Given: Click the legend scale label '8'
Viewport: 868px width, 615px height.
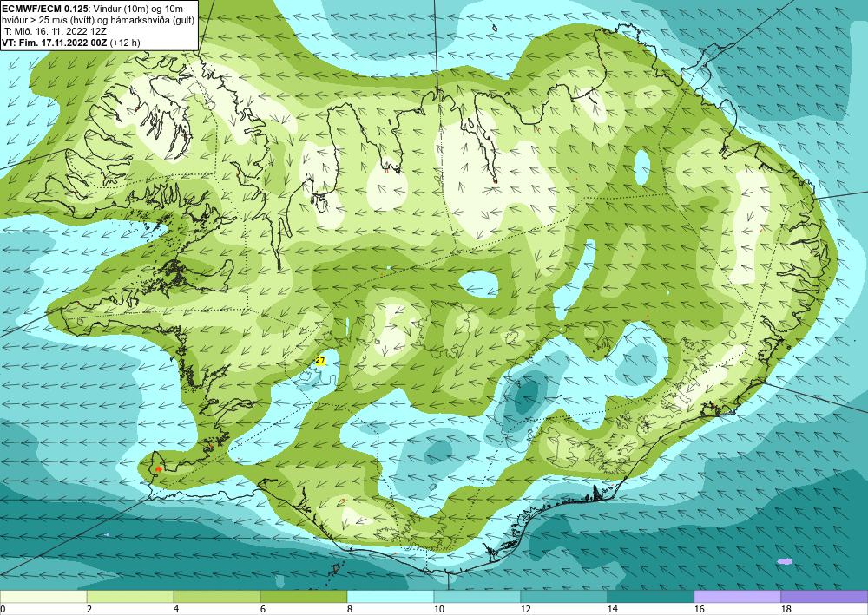Looking at the screenshot, I should tap(350, 610).
